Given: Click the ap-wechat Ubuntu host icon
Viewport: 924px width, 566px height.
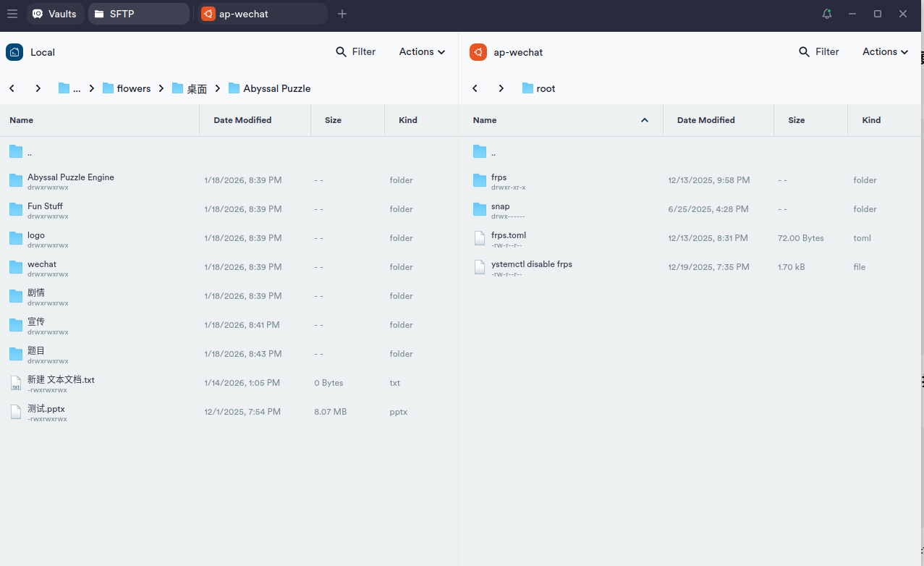Looking at the screenshot, I should pos(478,52).
